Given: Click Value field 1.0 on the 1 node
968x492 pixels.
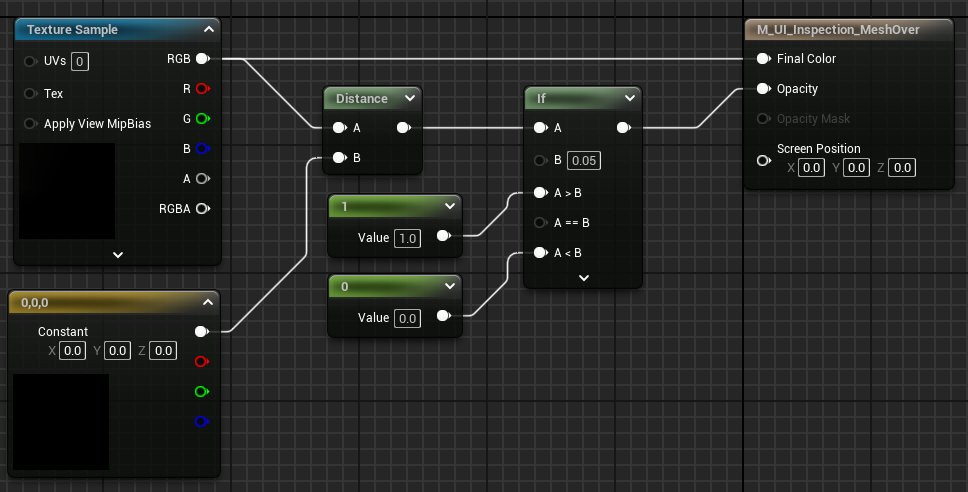Looking at the screenshot, I should click(x=407, y=238).
